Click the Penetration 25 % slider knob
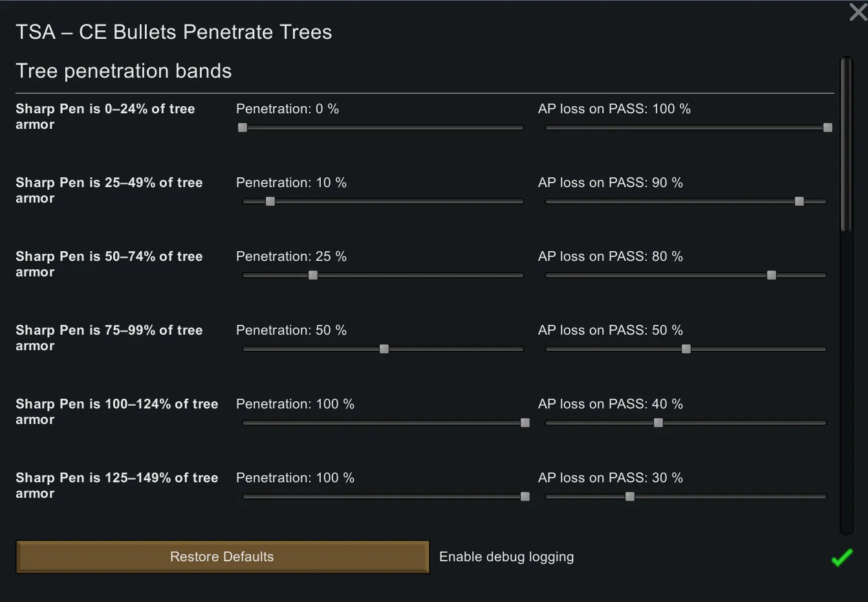Image resolution: width=868 pixels, height=602 pixels. 313,275
